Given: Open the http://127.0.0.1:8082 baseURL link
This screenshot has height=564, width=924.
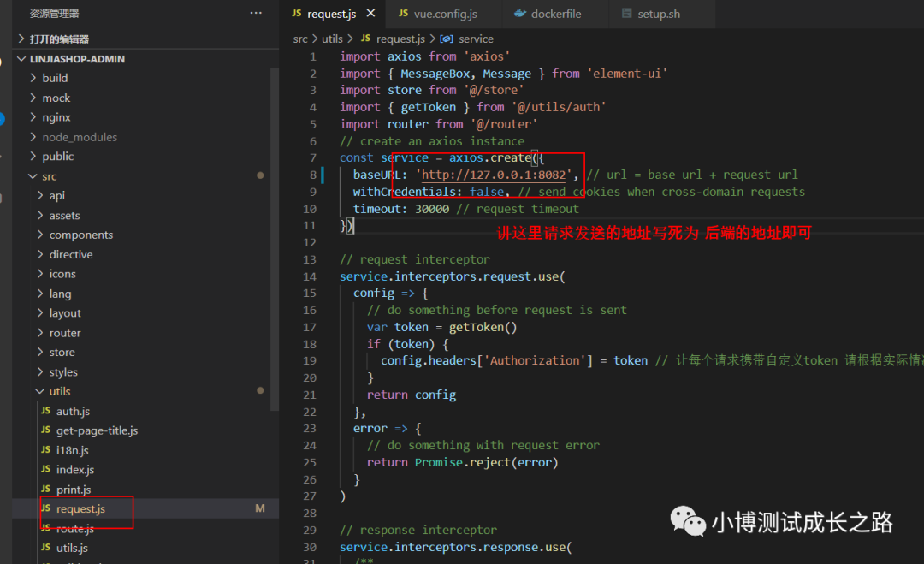Looking at the screenshot, I should click(x=494, y=175).
